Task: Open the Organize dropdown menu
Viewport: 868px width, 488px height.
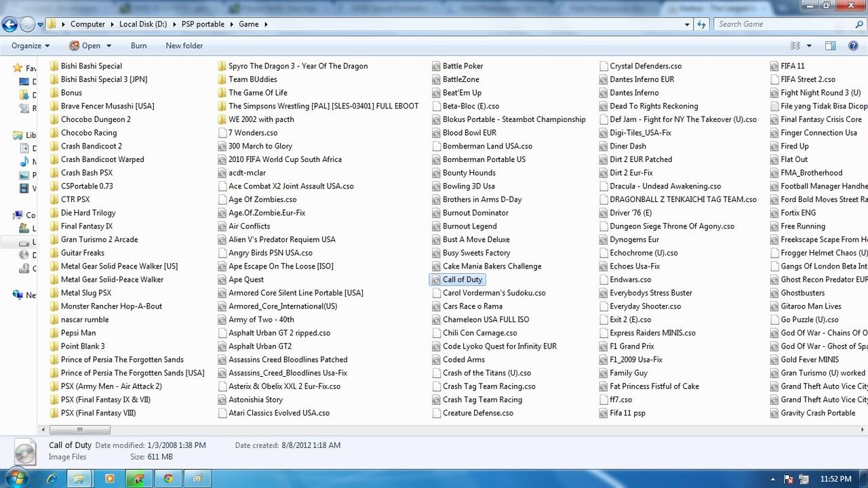Action: point(31,46)
